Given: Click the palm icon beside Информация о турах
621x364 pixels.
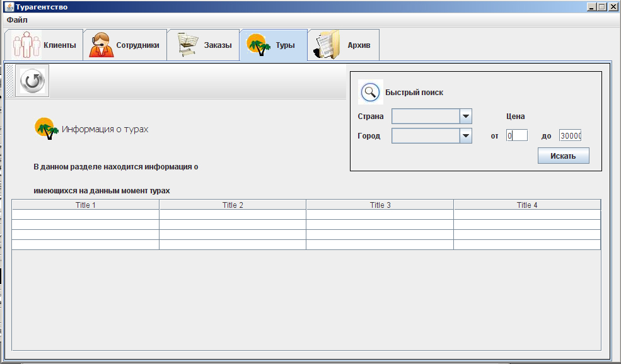Looking at the screenshot, I should [x=47, y=128].
